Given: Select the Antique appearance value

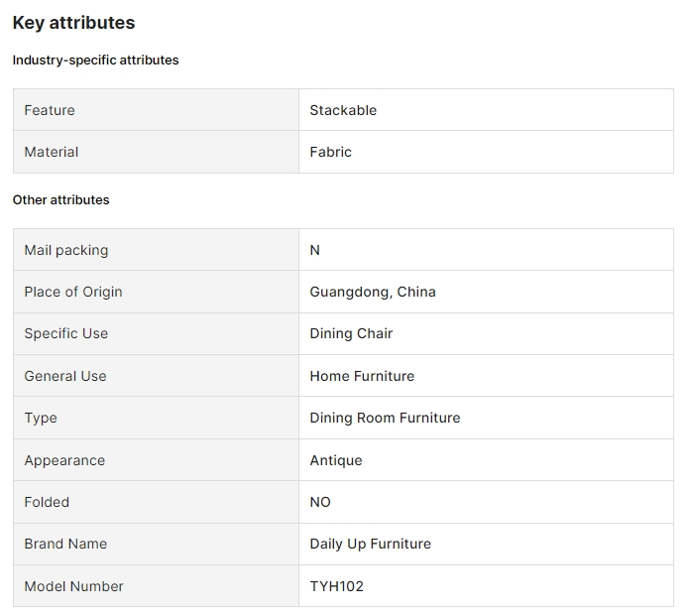Looking at the screenshot, I should [336, 460].
